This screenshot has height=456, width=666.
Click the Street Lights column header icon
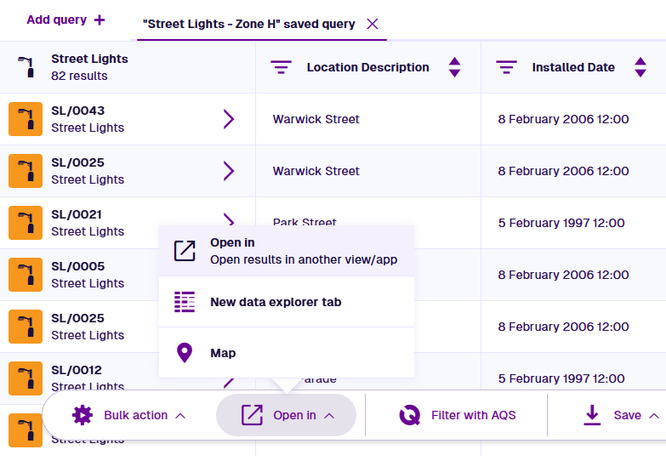pos(27,68)
